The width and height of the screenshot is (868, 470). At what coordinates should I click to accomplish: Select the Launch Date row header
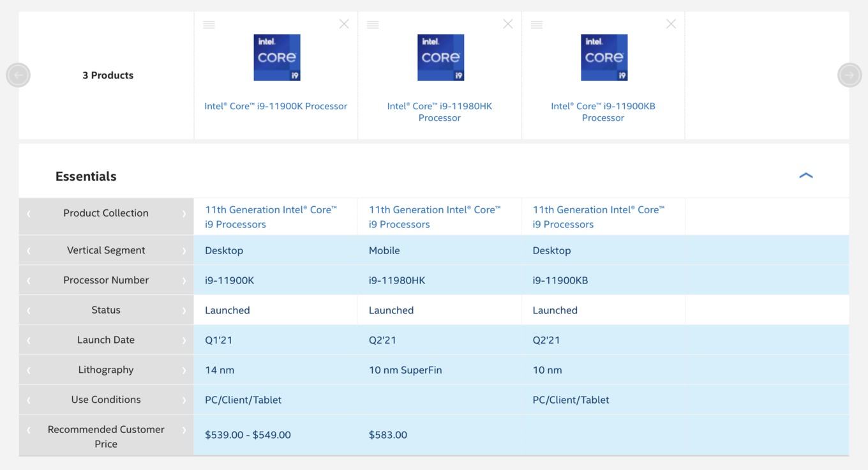click(x=106, y=340)
